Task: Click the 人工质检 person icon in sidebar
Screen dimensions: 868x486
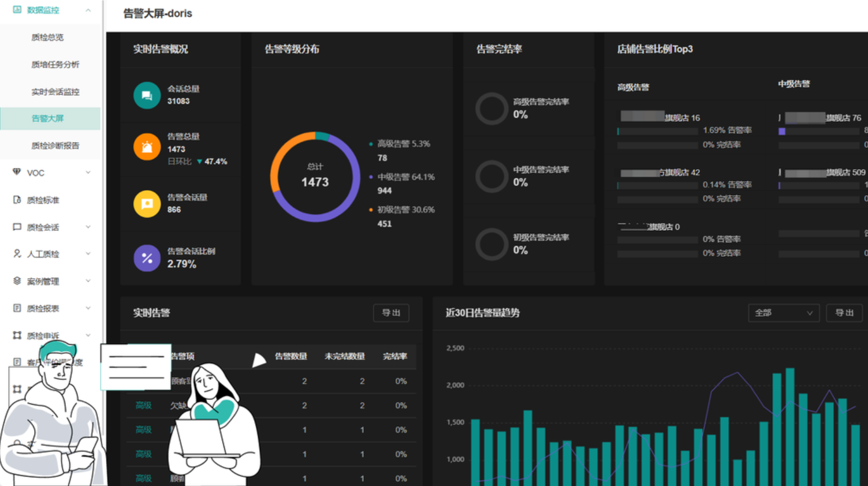Action: click(x=17, y=253)
